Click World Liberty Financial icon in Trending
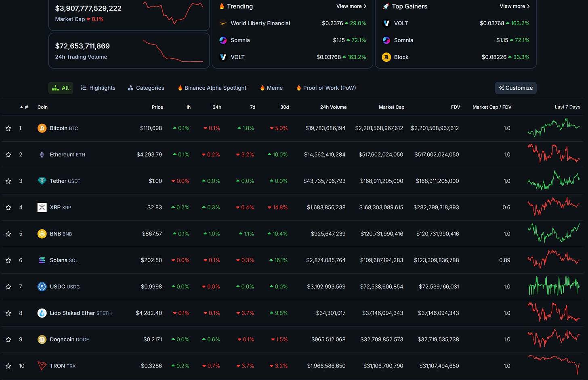Viewport: 588px width, 380px height. [x=223, y=23]
